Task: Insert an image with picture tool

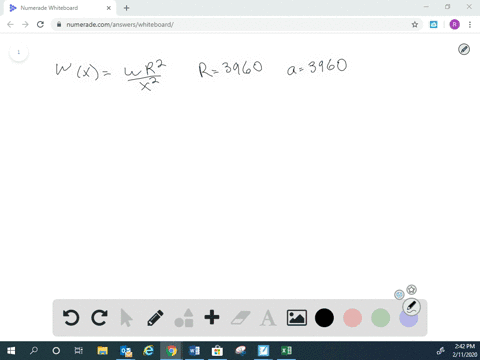Action: pos(297,318)
